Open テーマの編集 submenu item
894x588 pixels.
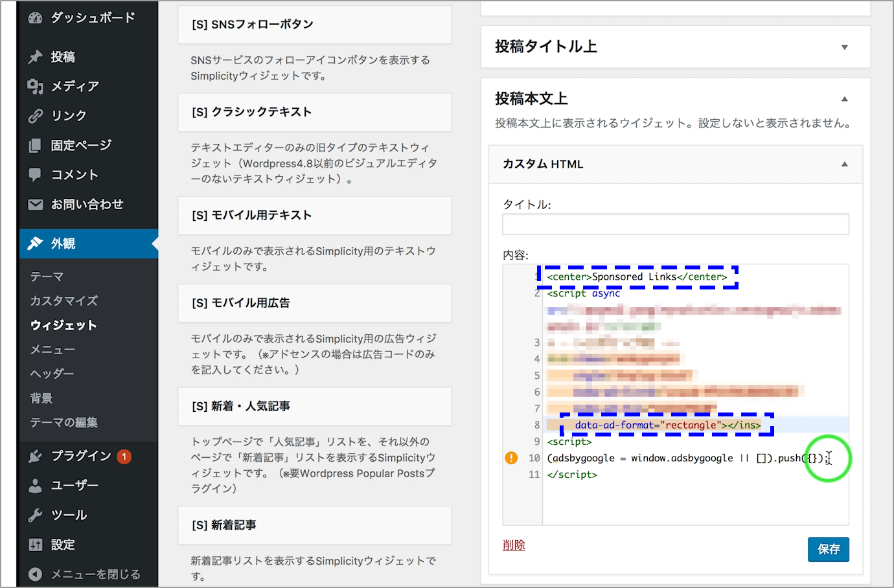[x=63, y=423]
